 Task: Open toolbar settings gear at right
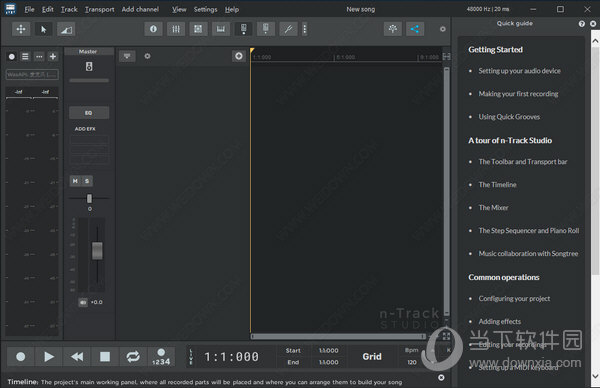pos(443,29)
